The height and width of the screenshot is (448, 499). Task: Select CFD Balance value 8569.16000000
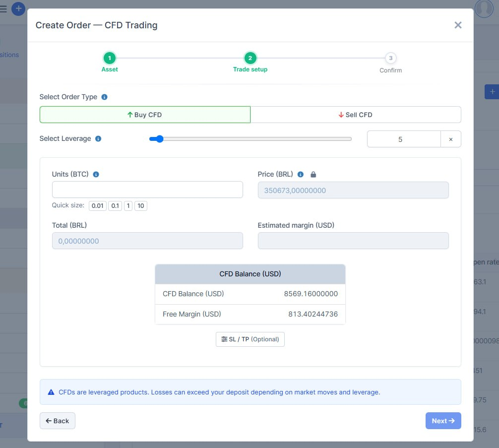click(311, 294)
